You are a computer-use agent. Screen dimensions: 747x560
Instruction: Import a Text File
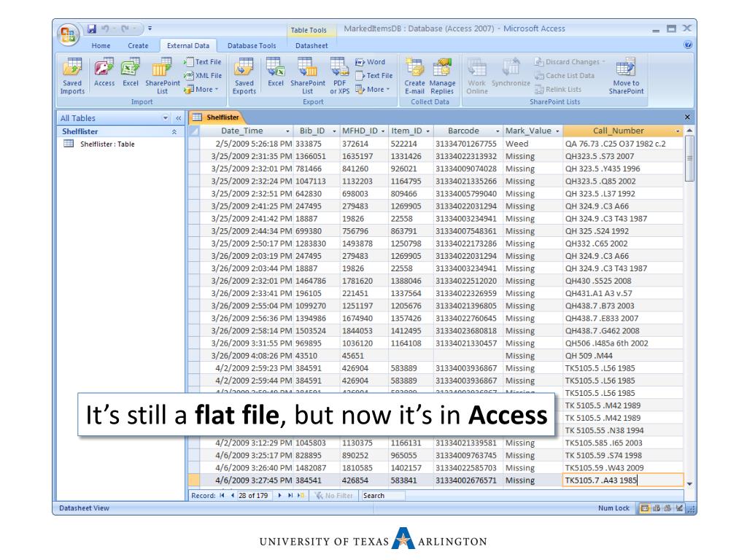point(203,62)
